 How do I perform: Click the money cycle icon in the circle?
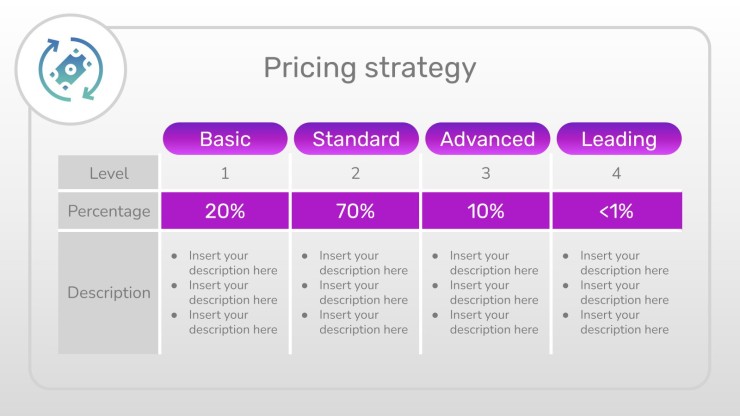point(70,69)
